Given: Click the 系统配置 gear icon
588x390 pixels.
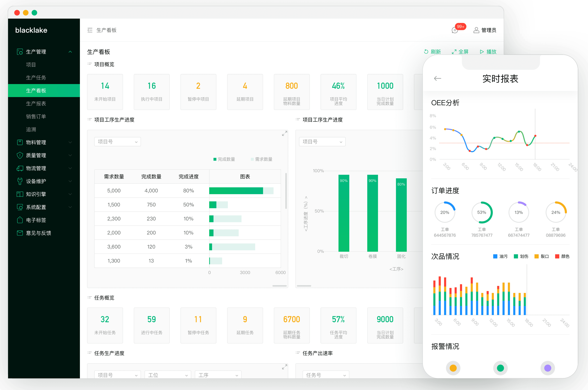Looking at the screenshot, I should pyautogui.click(x=20, y=207).
